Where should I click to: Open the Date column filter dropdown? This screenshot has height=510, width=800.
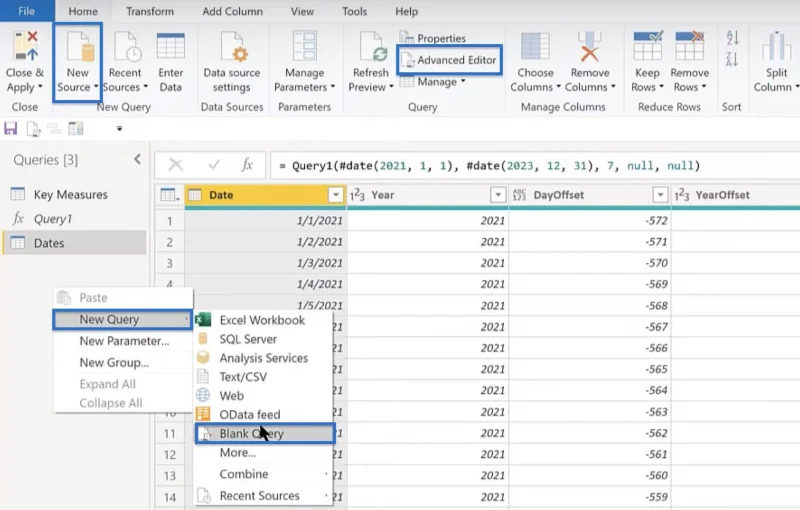[336, 195]
